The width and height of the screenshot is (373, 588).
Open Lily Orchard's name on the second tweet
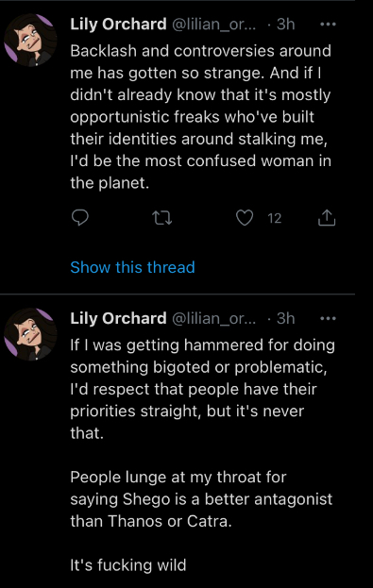click(x=118, y=319)
